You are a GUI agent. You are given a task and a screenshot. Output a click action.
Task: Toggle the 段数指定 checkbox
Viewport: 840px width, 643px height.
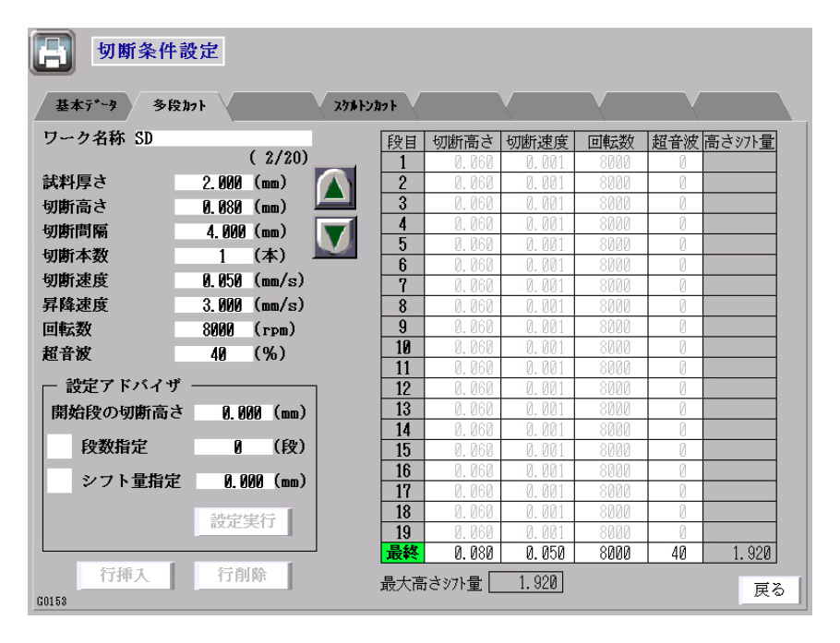59,447
